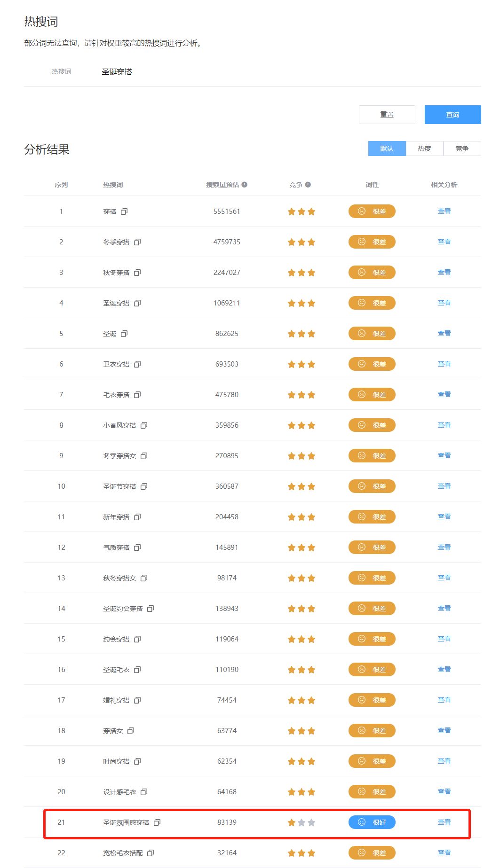Open 查看 link for 穿搭 row

click(x=444, y=211)
